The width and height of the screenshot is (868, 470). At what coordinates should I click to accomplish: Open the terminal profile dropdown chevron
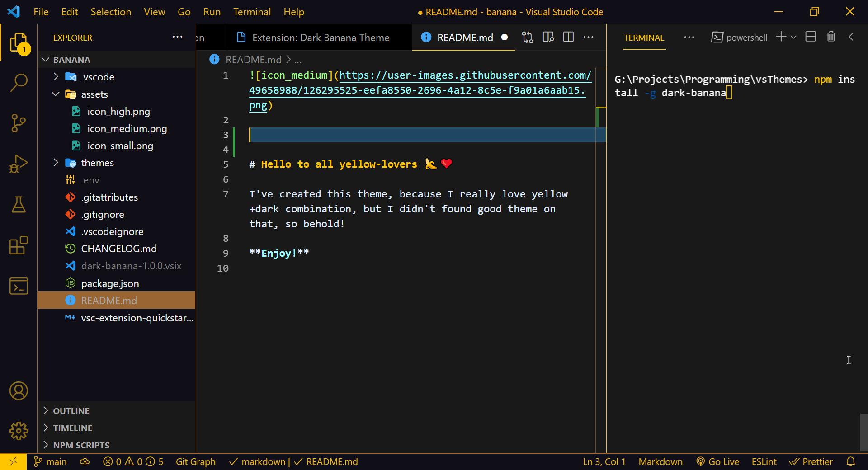click(x=793, y=37)
